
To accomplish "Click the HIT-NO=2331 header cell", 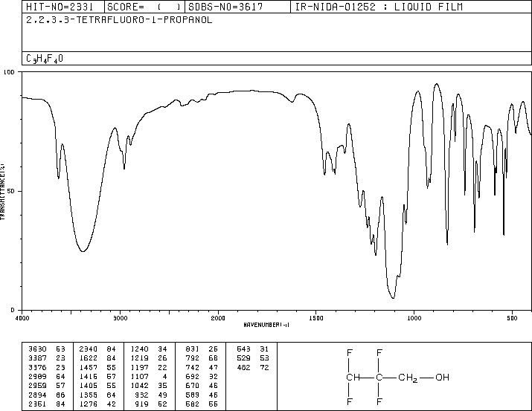I will point(63,7).
